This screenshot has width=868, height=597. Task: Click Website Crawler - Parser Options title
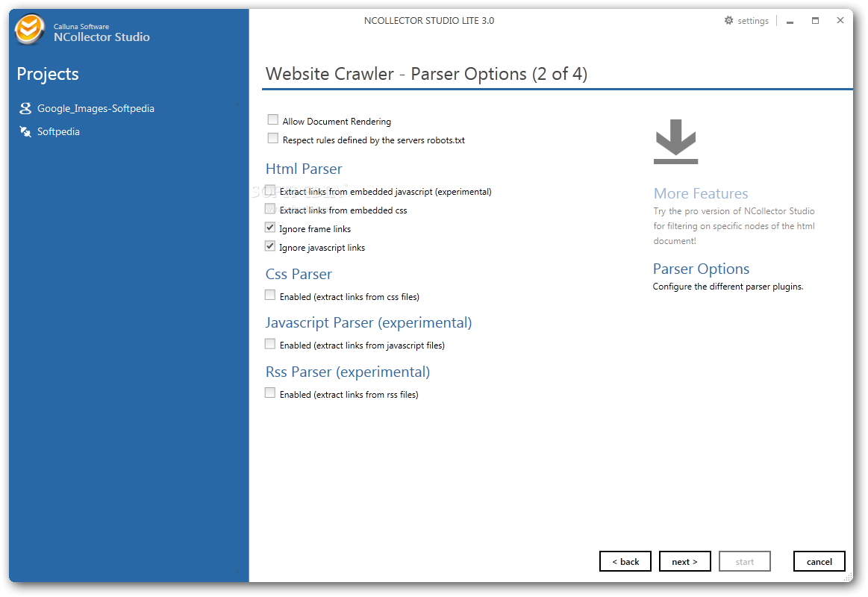pyautogui.click(x=426, y=74)
